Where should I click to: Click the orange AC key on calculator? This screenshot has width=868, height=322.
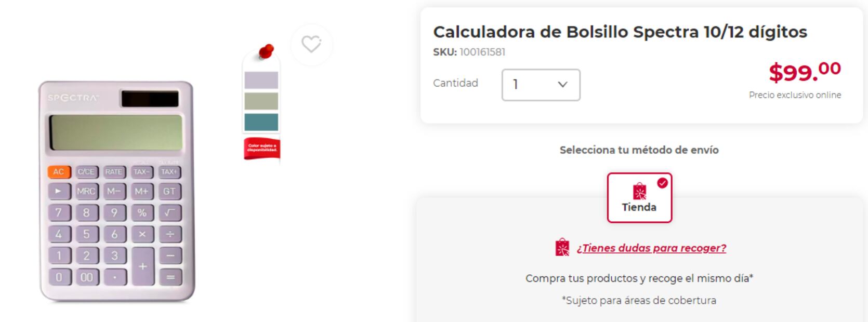coord(59,172)
